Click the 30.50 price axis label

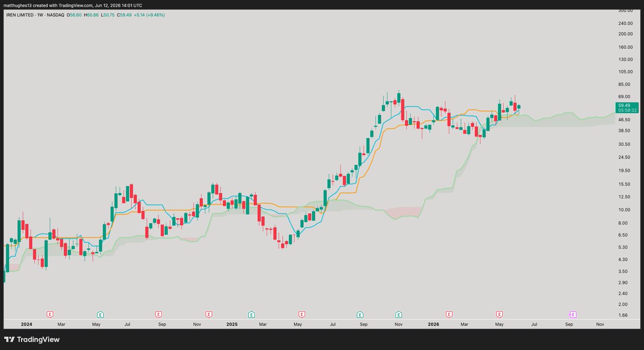[624, 144]
